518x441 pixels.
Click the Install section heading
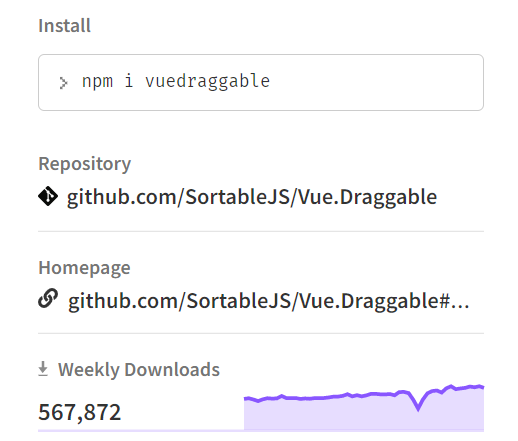(x=64, y=25)
